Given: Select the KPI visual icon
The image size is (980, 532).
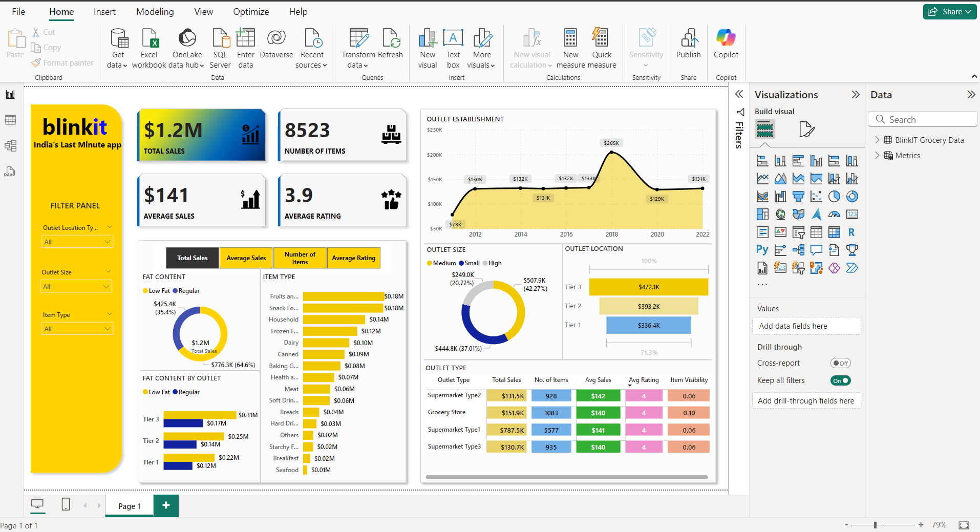Looking at the screenshot, I should 780,232.
